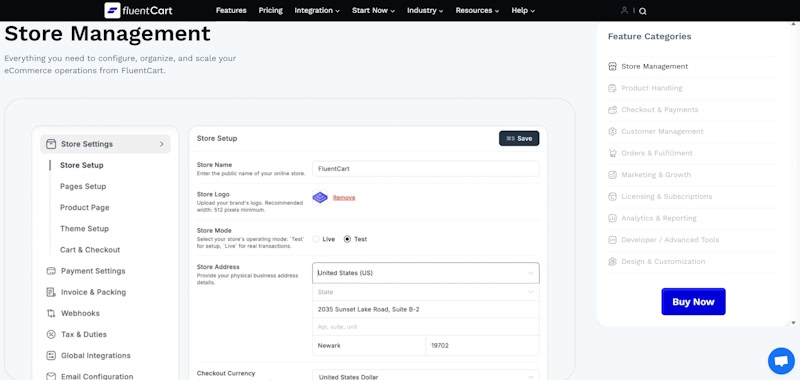Viewport: 800px width, 380px height.
Task: Click the store logo thumbnail image
Action: coord(320,197)
